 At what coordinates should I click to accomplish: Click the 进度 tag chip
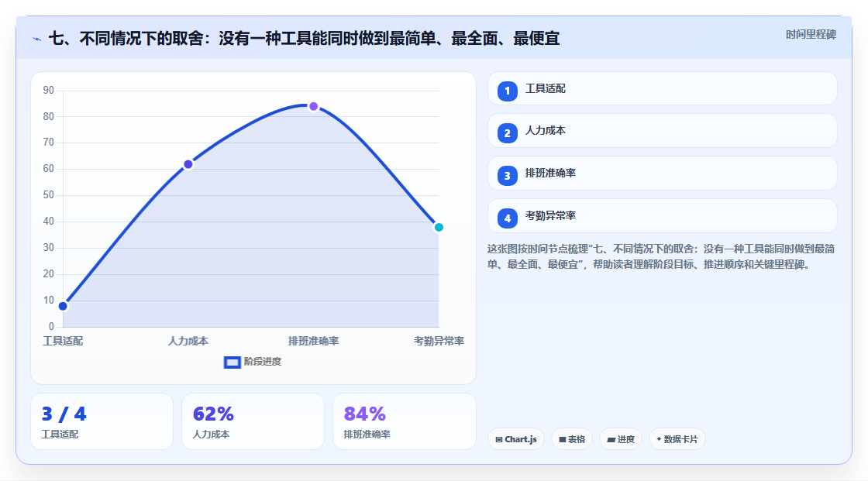coord(621,439)
